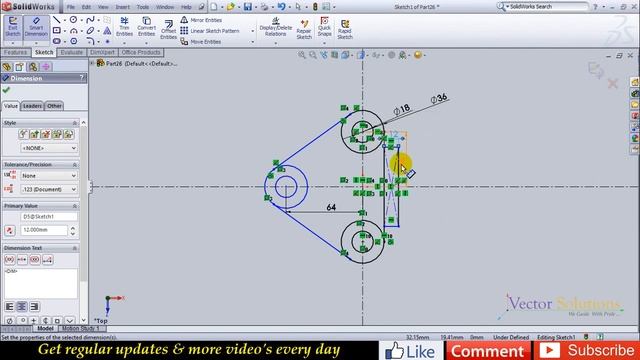Viewport: 640px width, 360px height.
Task: Open the .123 (Document) precision dropdown
Action: [x=49, y=189]
